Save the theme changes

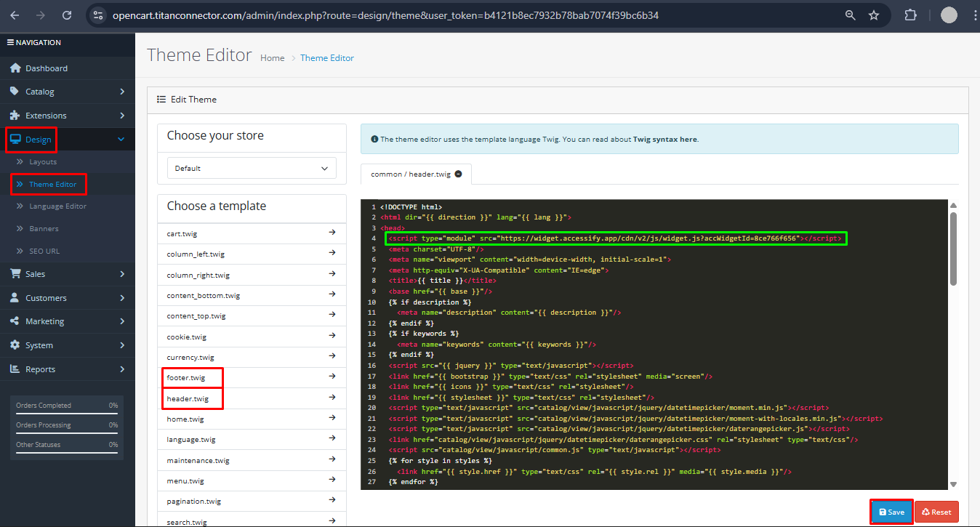tap(891, 512)
